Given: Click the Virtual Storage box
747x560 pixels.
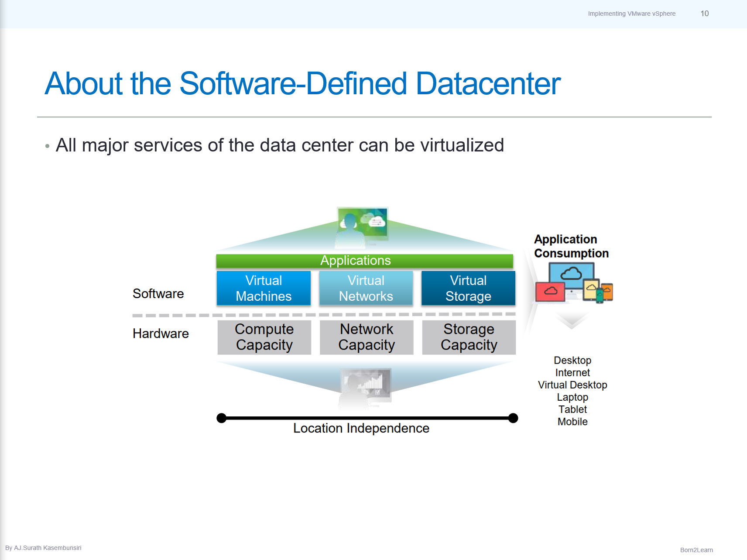Looking at the screenshot, I should (x=468, y=288).
